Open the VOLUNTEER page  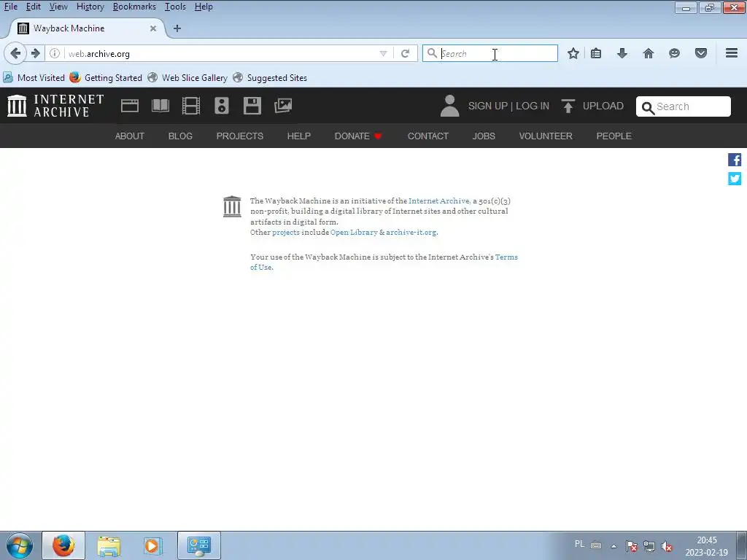[x=546, y=136]
